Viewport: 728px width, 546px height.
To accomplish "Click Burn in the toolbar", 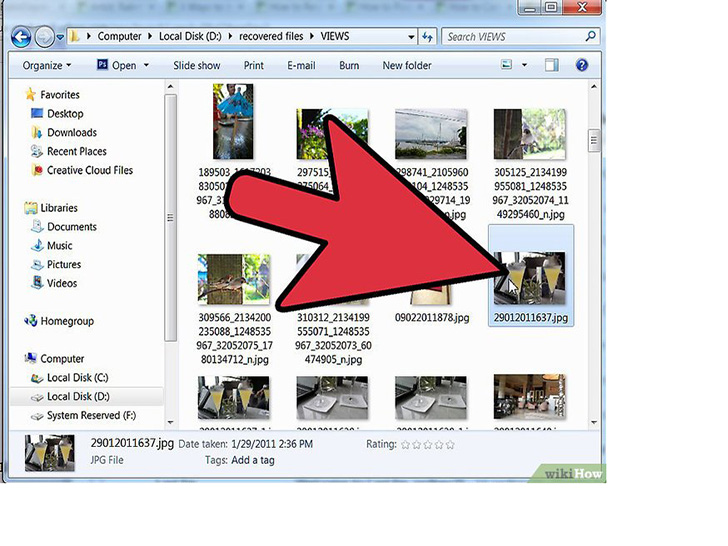I will [x=349, y=65].
